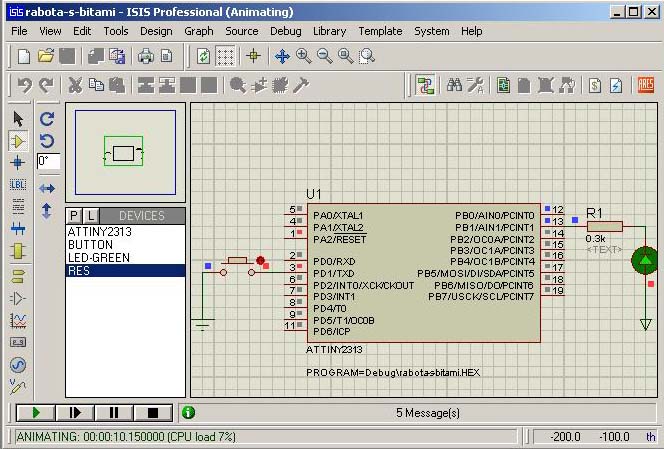
Task: Toggle the grid display button
Action: coord(226,56)
